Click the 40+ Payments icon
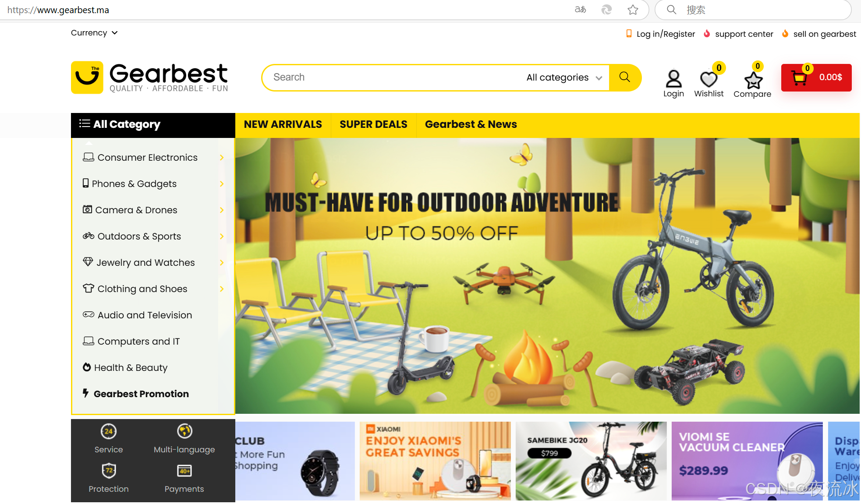 [x=184, y=471]
